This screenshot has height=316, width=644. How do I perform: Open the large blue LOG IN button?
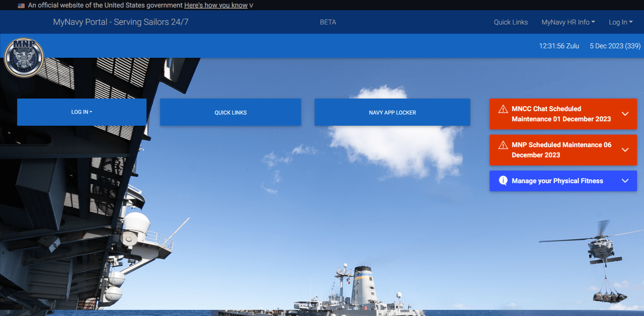[x=82, y=112]
